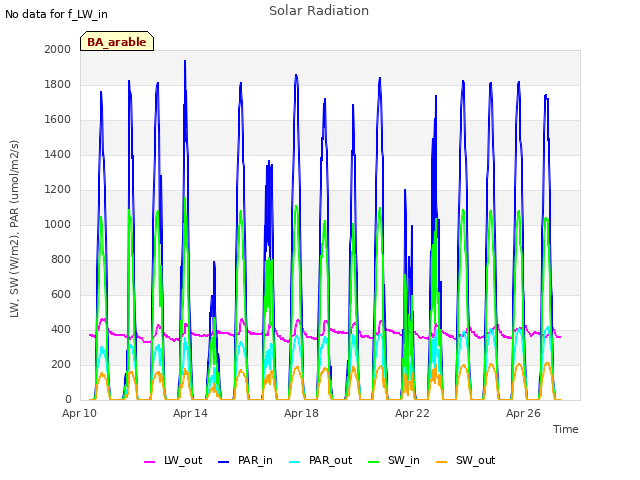Click the Apr 26 x-axis label
The height and width of the screenshot is (480, 640).
click(523, 413)
